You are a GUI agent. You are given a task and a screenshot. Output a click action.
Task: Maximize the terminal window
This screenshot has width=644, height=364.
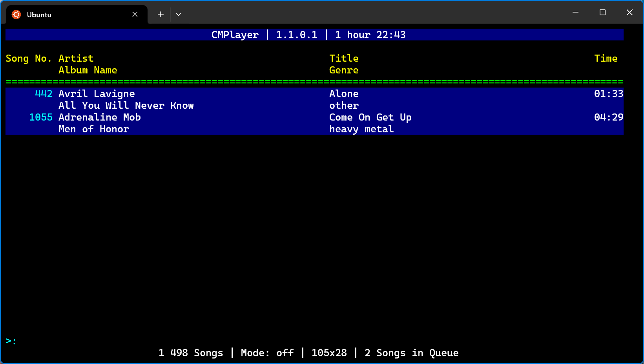point(603,13)
